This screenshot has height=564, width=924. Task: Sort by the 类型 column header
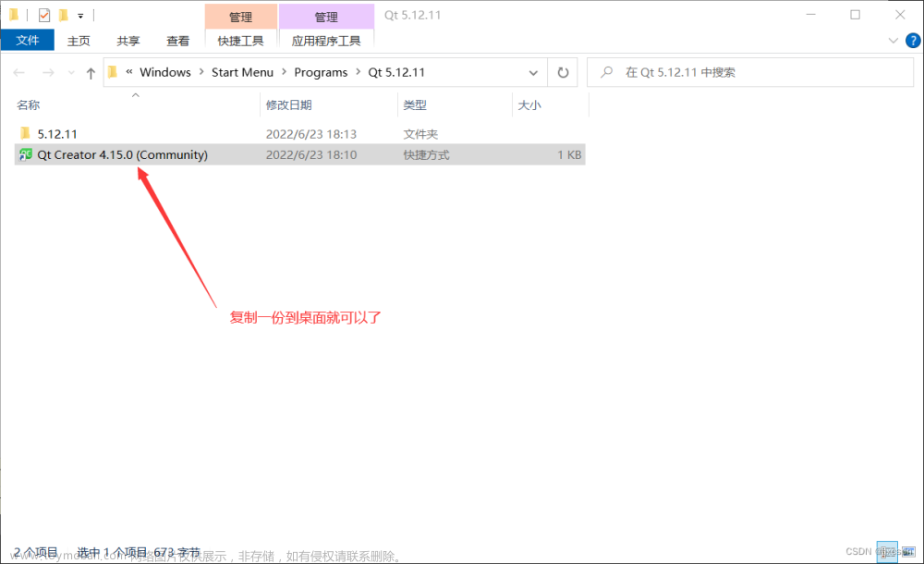tap(414, 105)
